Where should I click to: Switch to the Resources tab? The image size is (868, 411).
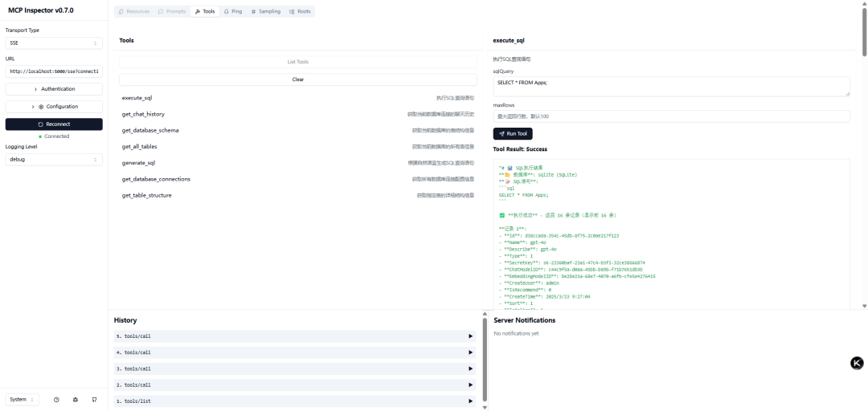pyautogui.click(x=134, y=11)
